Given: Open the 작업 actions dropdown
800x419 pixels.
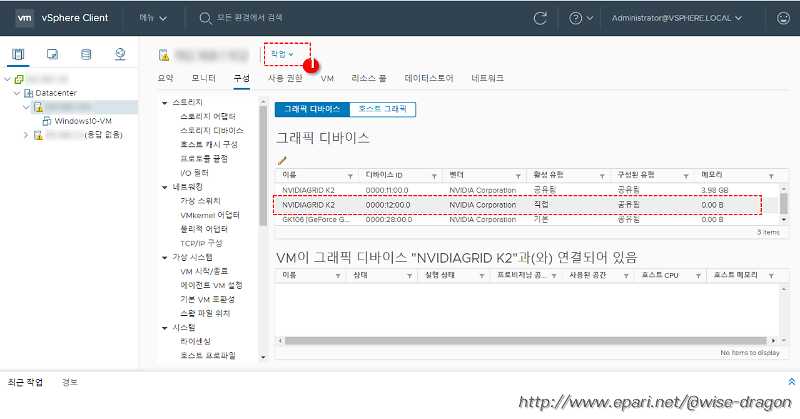Looking at the screenshot, I should tap(282, 54).
